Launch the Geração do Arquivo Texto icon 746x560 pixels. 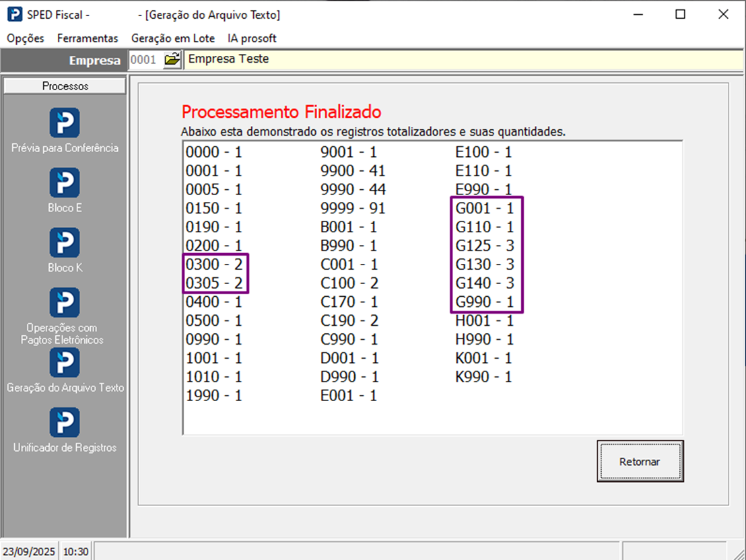point(65,363)
